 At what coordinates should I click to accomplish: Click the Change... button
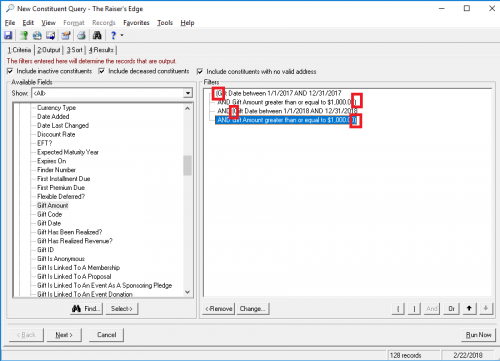pos(253,309)
